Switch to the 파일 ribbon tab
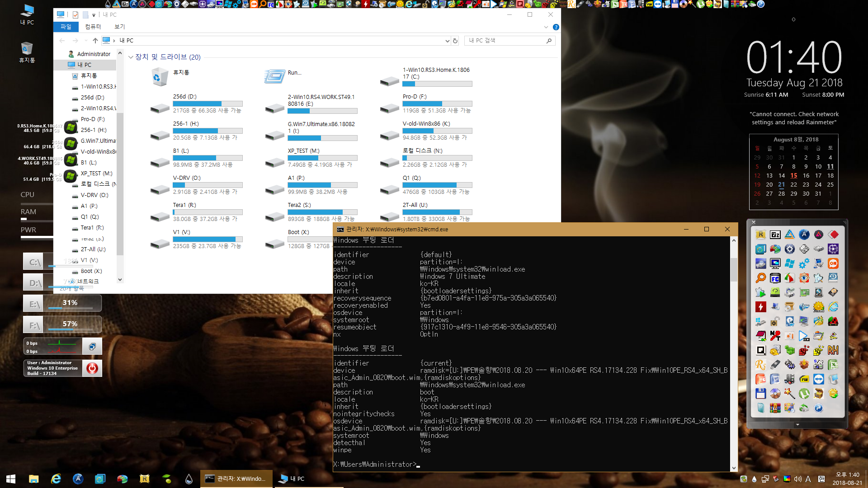Screen dimensions: 868x488 [66, 27]
